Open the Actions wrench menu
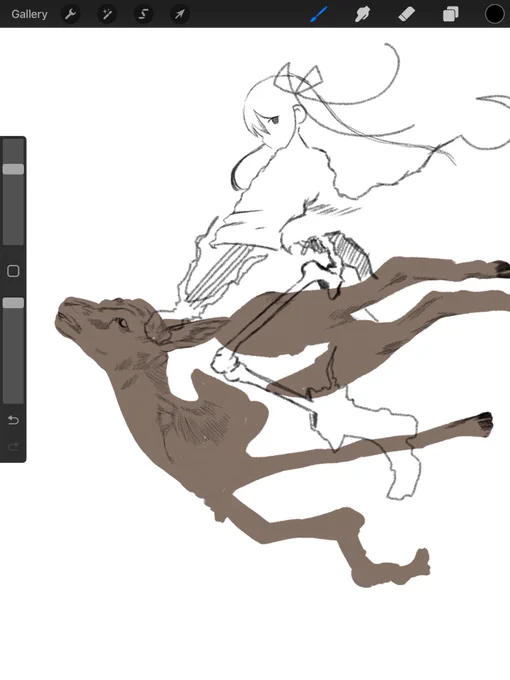Screen dimensions: 510x680 (70, 14)
